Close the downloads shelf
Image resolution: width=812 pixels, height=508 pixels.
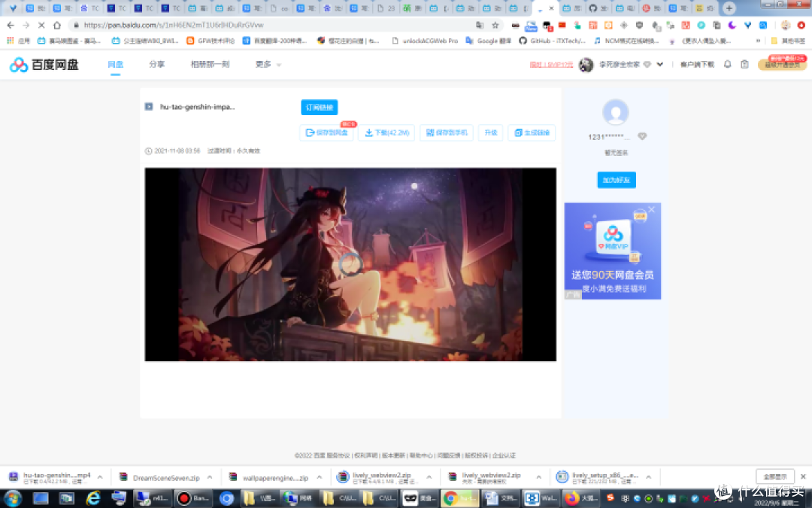(x=803, y=476)
